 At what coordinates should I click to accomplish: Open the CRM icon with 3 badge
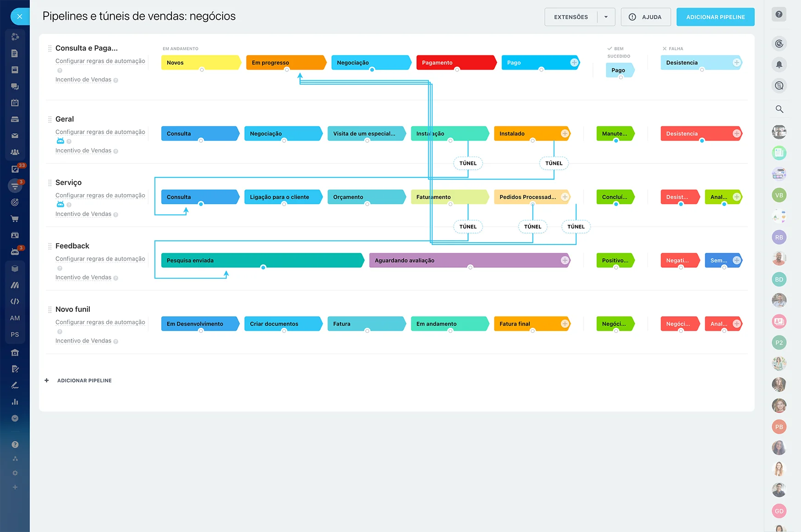[15, 186]
